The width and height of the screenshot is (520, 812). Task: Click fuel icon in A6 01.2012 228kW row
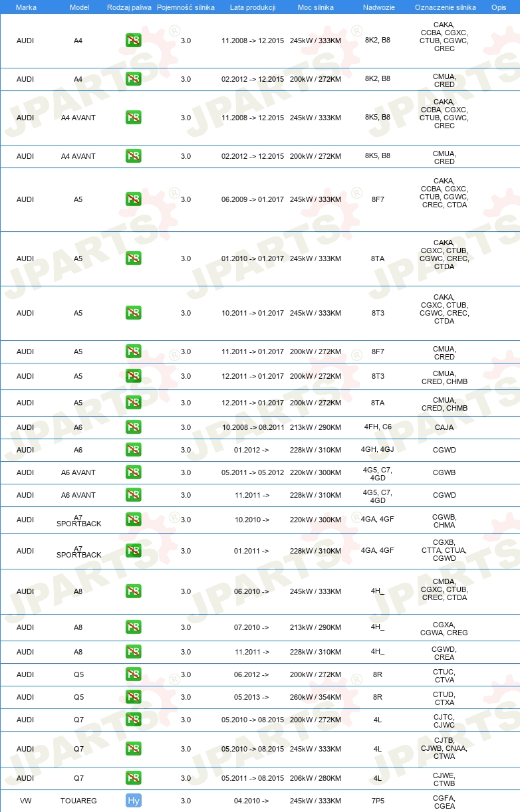[x=133, y=450]
